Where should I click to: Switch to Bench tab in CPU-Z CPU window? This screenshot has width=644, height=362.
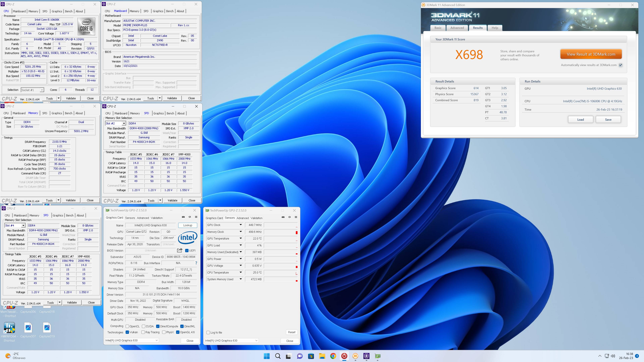tap(69, 11)
